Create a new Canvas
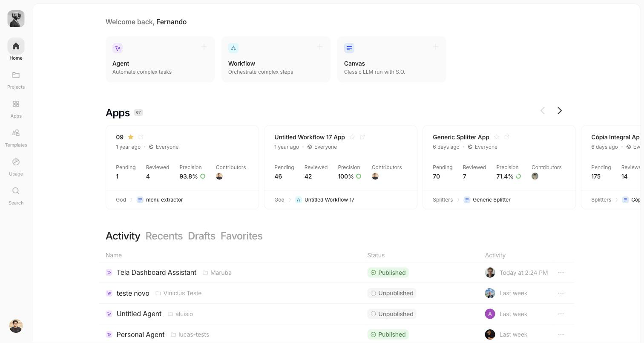 point(392,59)
